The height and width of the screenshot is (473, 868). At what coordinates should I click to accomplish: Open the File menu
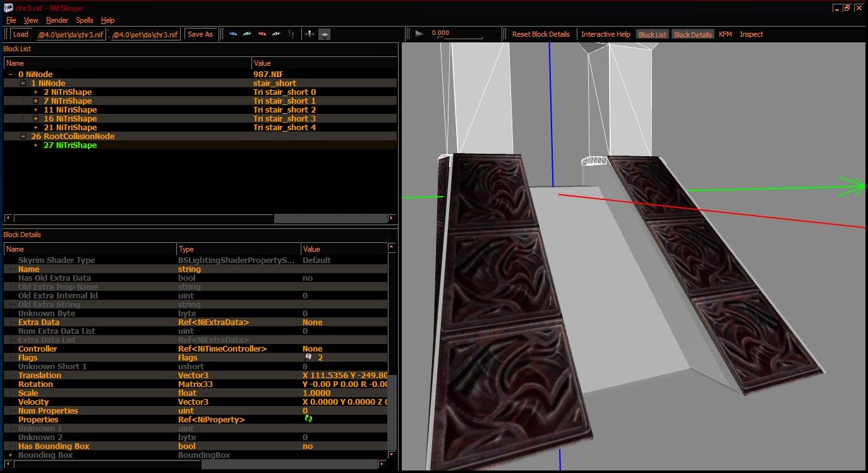(x=11, y=20)
